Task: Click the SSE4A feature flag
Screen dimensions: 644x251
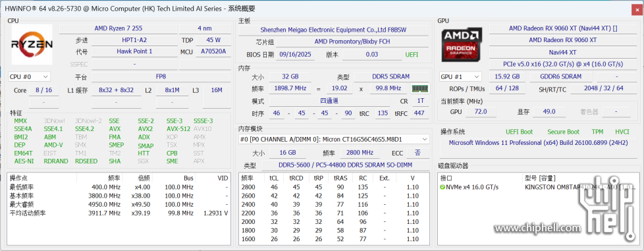Action: click(x=23, y=129)
